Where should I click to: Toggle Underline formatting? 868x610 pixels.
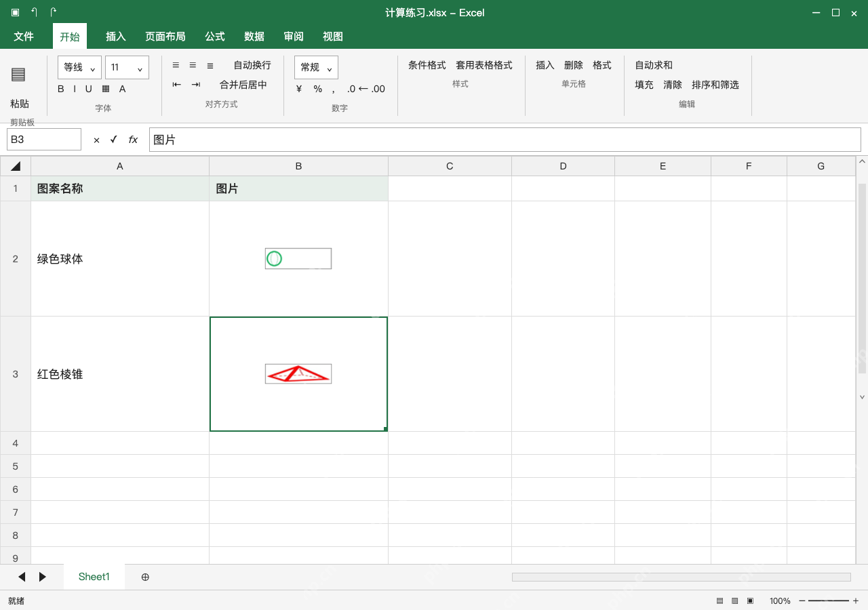coord(88,89)
